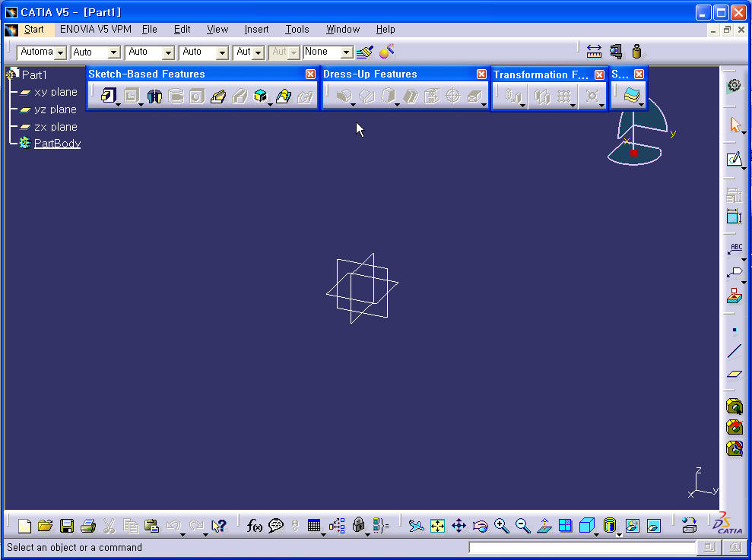The width and height of the screenshot is (752, 560).
Task: Click the Measure Between icon
Action: point(595,52)
